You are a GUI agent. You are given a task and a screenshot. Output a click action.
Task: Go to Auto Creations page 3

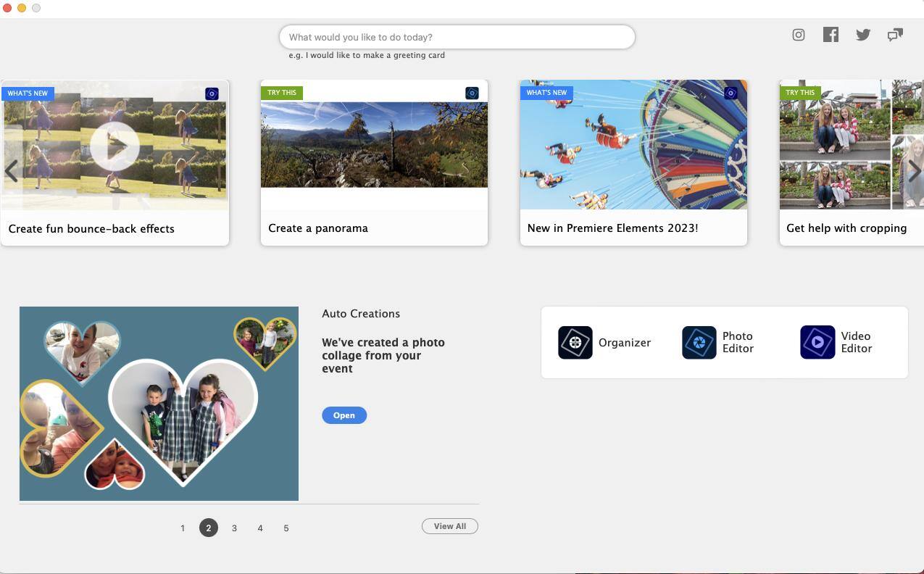point(234,528)
